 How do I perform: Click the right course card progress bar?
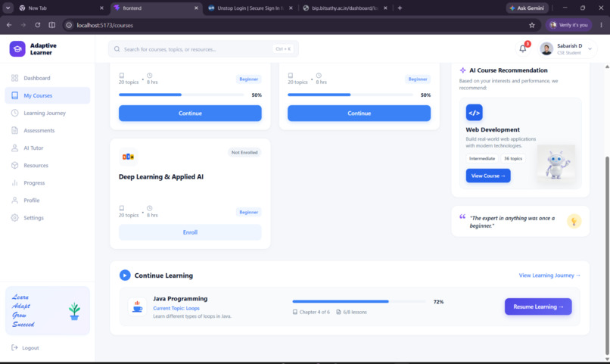tap(350, 95)
